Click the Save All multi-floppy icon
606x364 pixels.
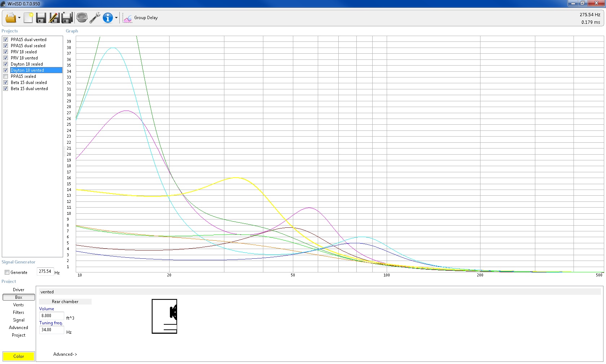67,18
